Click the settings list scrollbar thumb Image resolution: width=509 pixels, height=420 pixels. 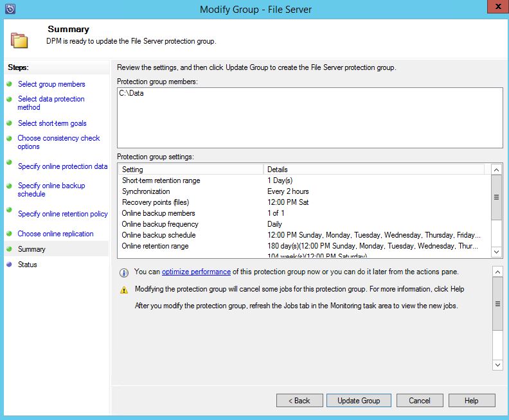pyautogui.click(x=496, y=197)
